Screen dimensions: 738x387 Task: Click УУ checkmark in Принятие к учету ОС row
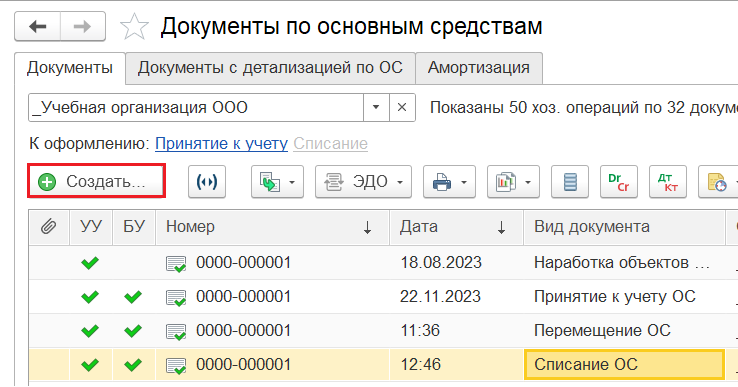click(x=90, y=297)
